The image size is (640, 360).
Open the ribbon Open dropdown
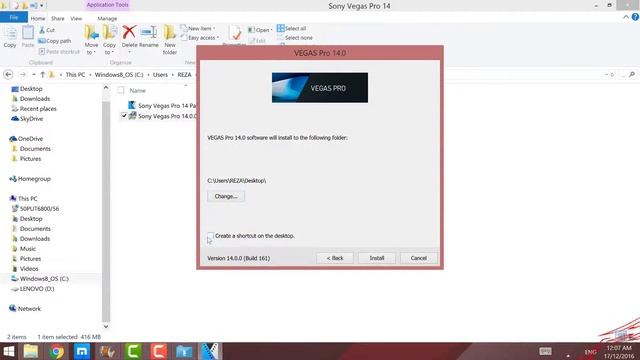click(x=260, y=30)
